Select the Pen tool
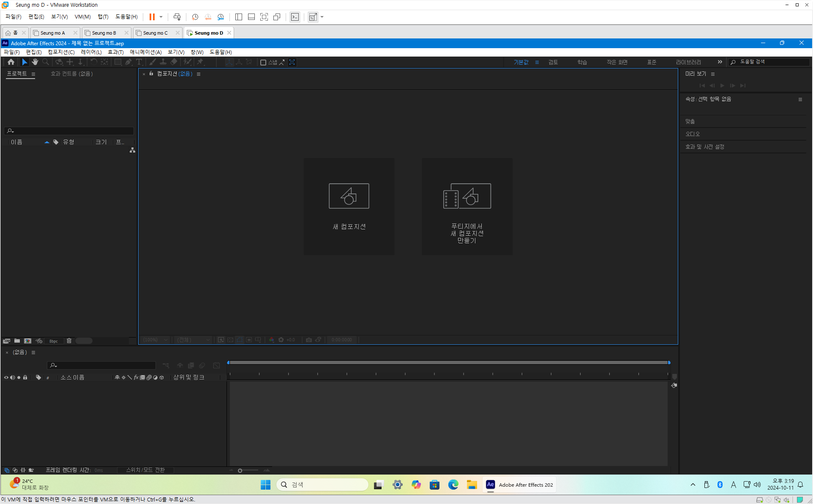This screenshot has height=504, width=813. coord(128,62)
